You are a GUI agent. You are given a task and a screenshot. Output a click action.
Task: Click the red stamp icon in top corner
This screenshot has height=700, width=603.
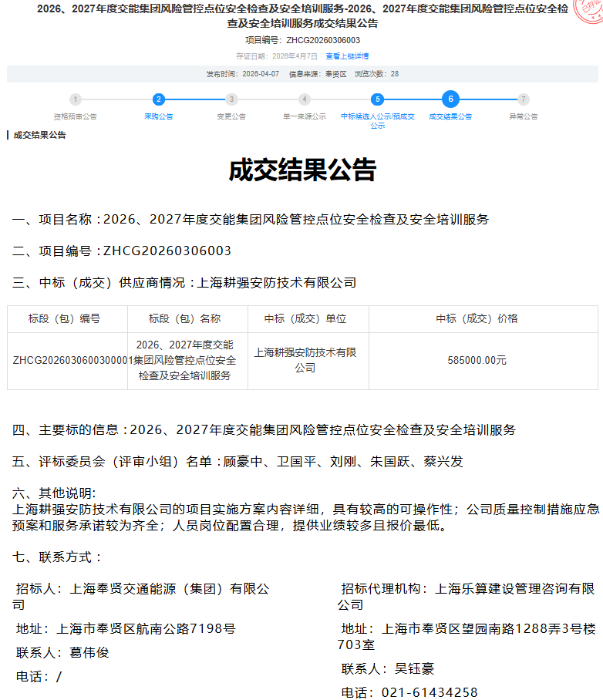[x=590, y=9]
